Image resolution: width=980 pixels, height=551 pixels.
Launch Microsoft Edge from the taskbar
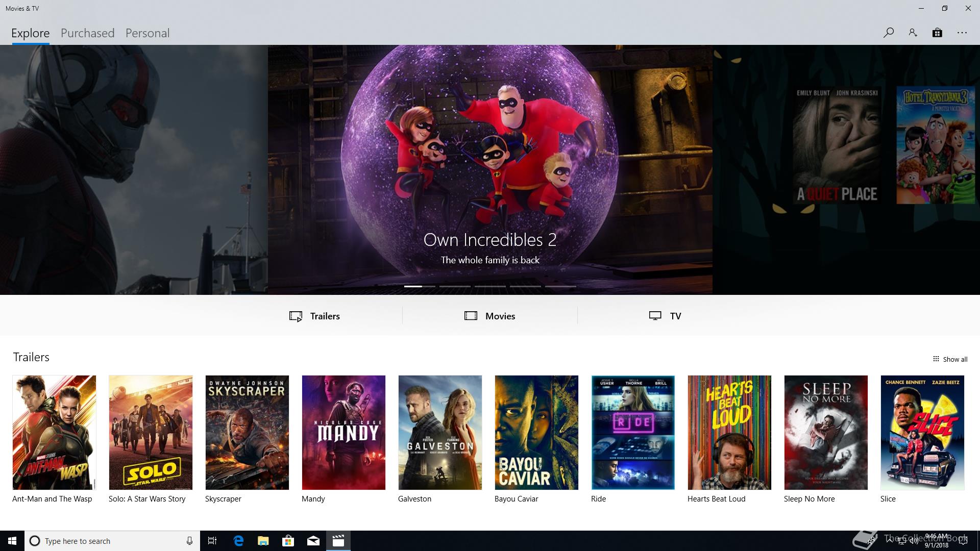coord(238,541)
